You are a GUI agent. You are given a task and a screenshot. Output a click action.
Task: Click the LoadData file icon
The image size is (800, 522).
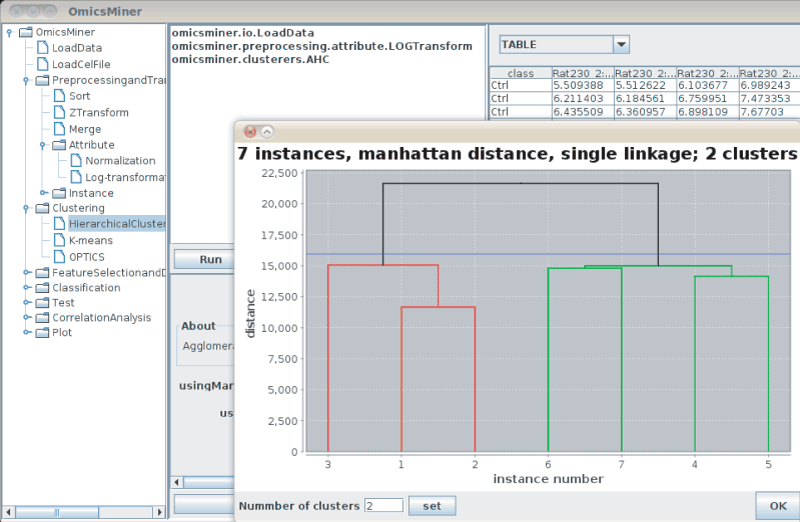[x=43, y=48]
